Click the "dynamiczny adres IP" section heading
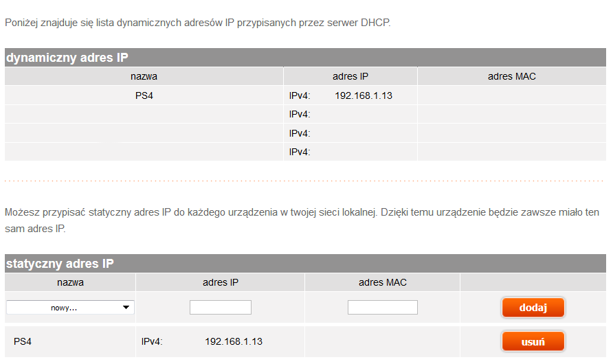 [67, 58]
